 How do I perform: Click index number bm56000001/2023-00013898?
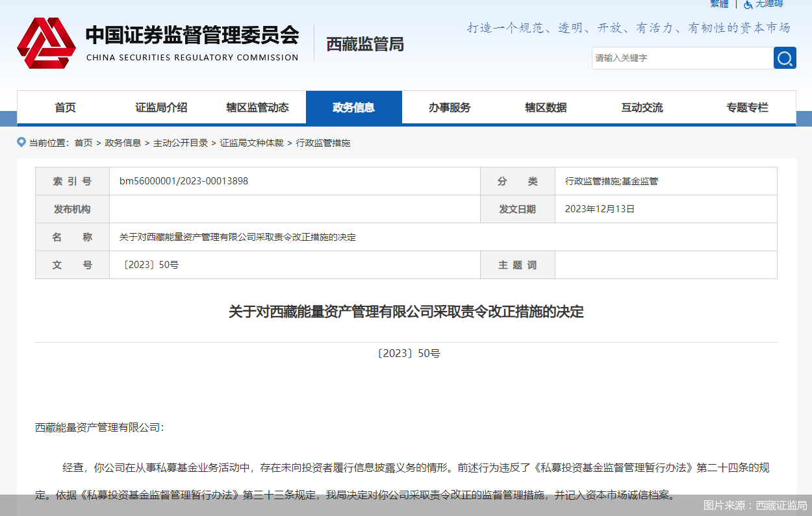184,181
